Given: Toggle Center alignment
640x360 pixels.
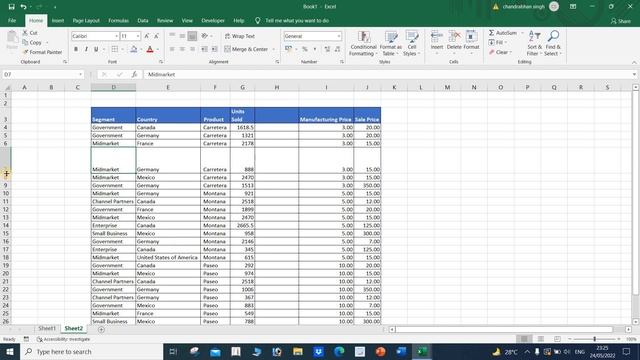Looking at the screenshot, I should coord(182,49).
